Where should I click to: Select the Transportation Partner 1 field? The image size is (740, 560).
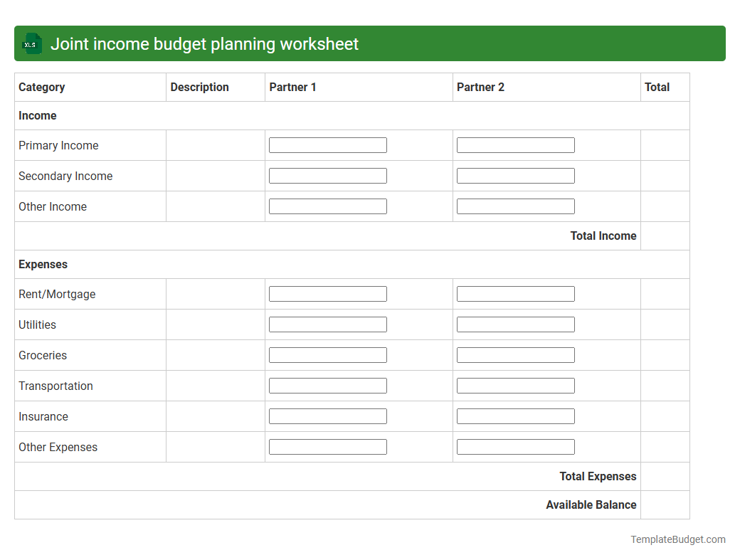(327, 385)
